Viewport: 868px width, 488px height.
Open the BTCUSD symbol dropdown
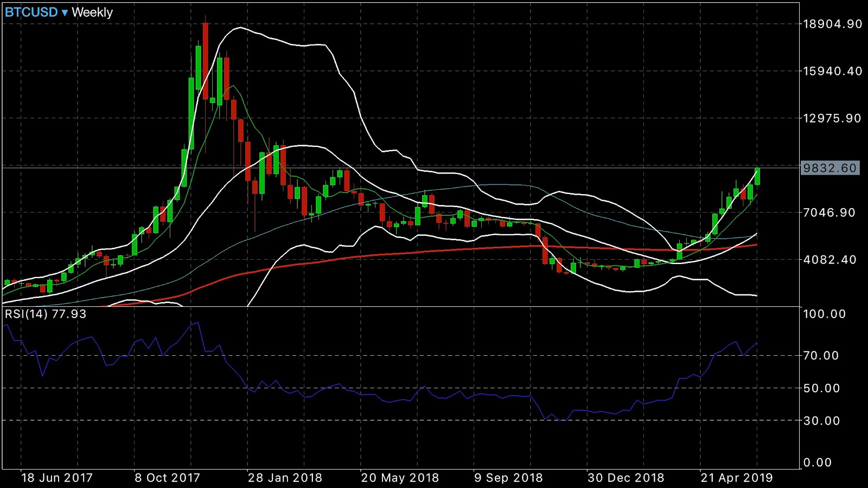(36, 12)
